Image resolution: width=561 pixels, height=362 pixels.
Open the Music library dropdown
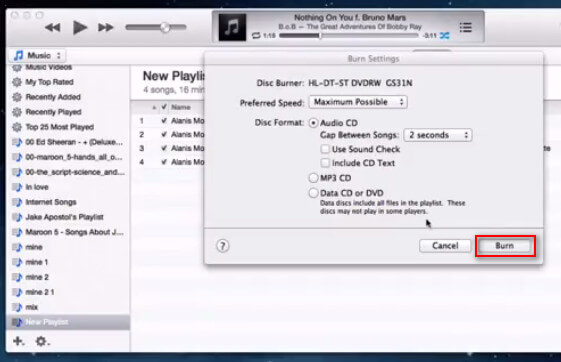coord(38,55)
